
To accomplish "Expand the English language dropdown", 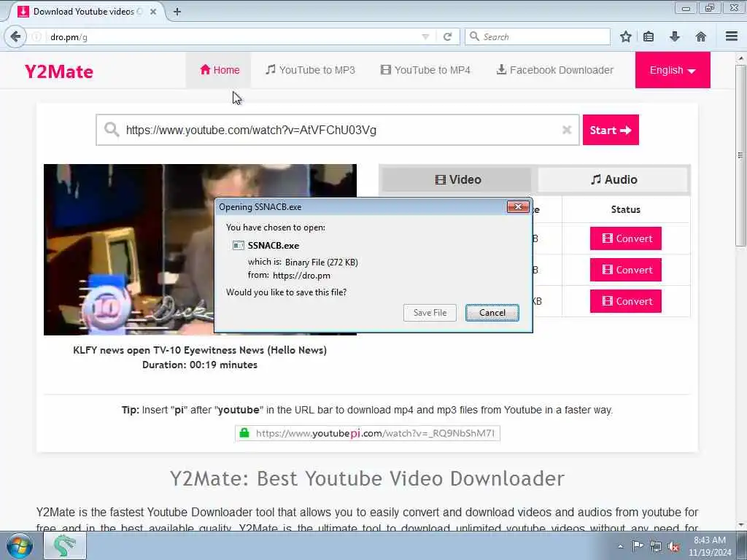I will pyautogui.click(x=672, y=70).
